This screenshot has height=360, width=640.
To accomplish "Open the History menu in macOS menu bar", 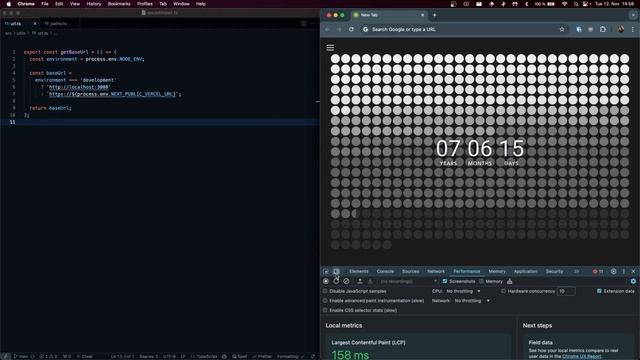I will [x=93, y=4].
